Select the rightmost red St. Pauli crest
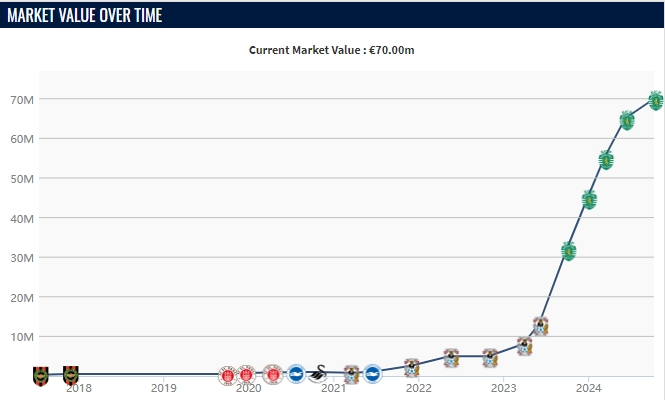Screen dimensions: 665x400 [x=272, y=374]
